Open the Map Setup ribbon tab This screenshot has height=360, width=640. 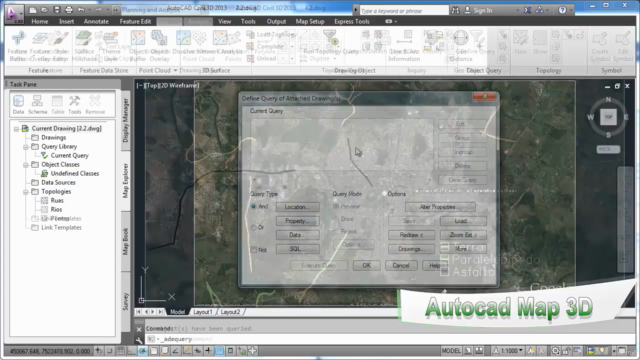point(310,21)
